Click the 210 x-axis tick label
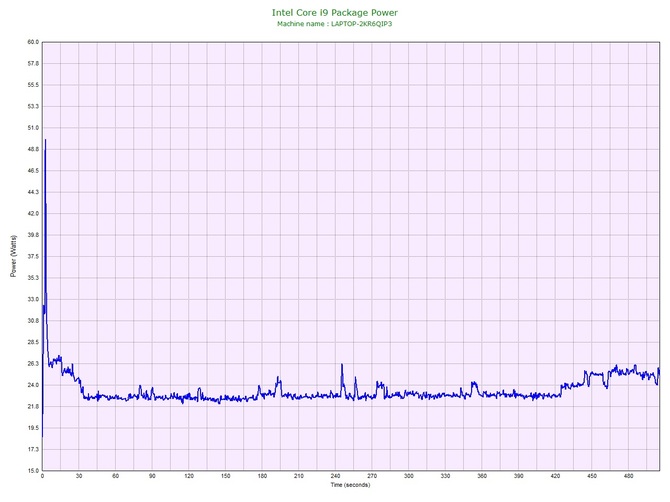This screenshot has width=670, height=502. (299, 476)
